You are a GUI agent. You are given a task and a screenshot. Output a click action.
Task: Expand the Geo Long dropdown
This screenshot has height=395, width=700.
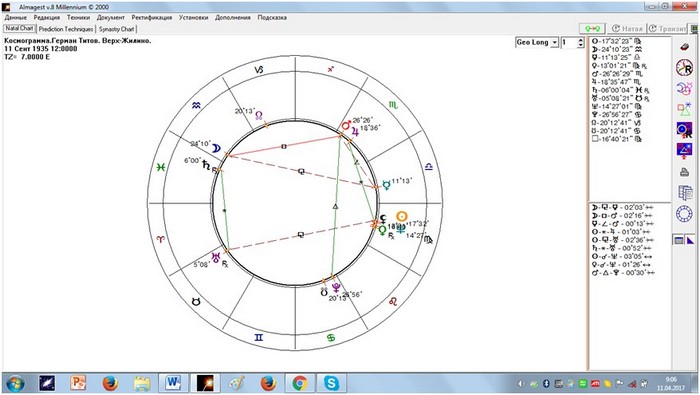pos(554,42)
